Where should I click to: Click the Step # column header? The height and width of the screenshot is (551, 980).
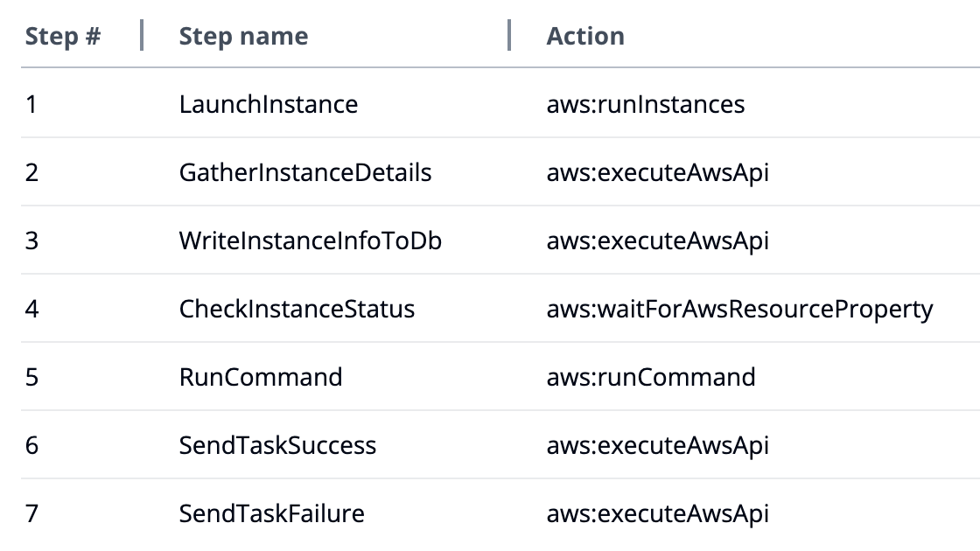coord(62,37)
